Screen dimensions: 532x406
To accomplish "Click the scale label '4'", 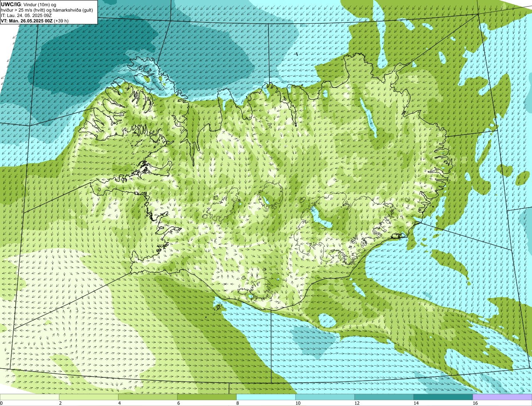I will [x=119, y=403].
